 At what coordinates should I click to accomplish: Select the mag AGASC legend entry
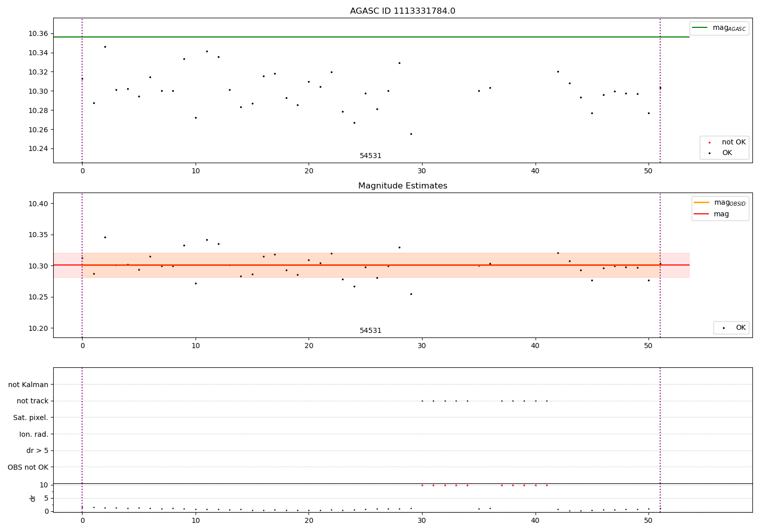(719, 28)
